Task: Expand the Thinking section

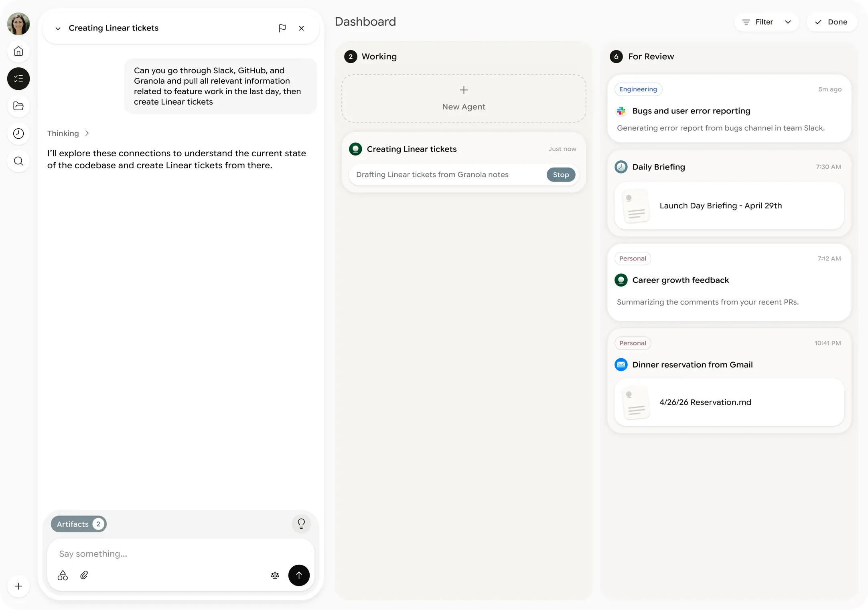Action: pos(68,133)
